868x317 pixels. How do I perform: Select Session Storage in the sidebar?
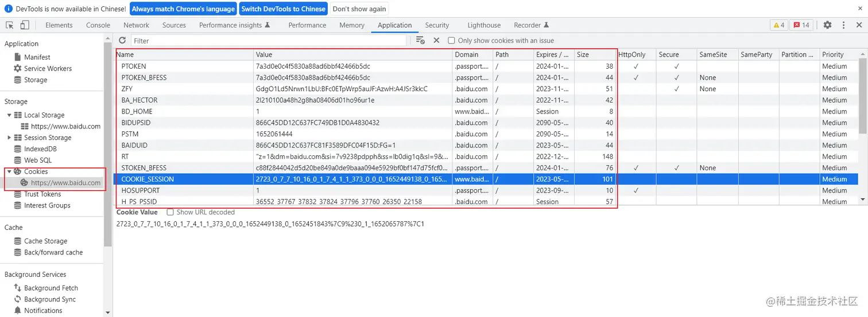tap(48, 138)
